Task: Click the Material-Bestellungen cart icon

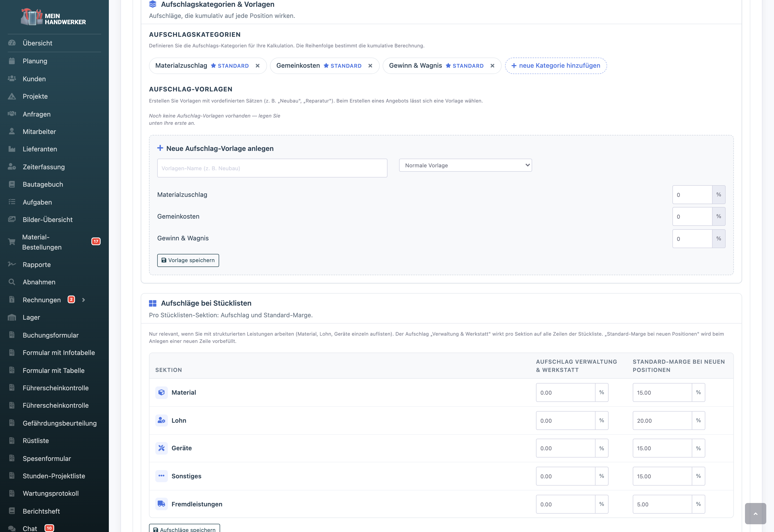Action: pos(12,242)
